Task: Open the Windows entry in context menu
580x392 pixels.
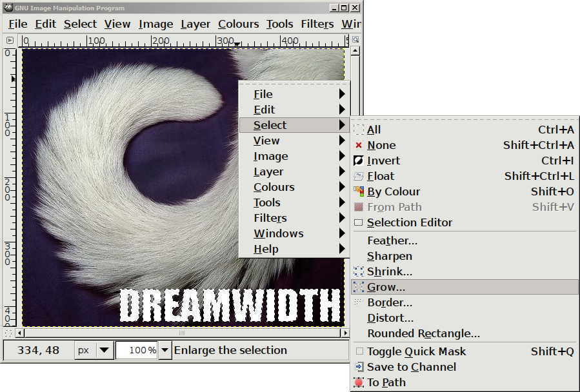Action: click(294, 234)
